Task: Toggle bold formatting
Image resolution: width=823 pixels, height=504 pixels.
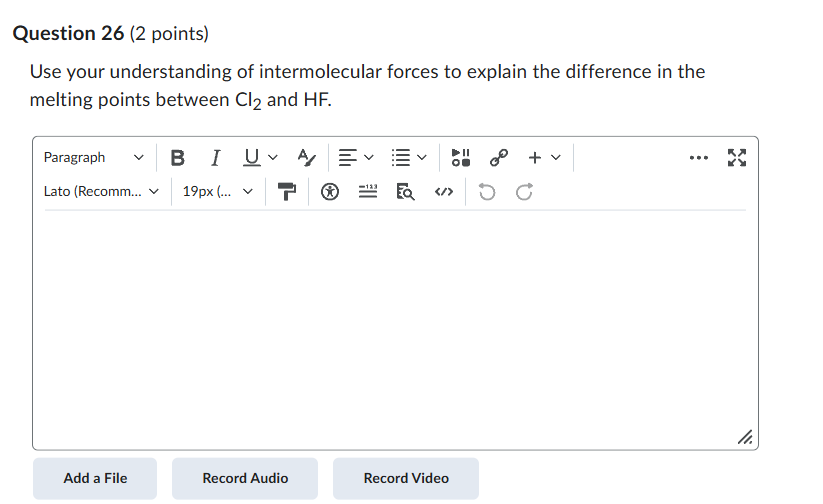Action: tap(177, 158)
